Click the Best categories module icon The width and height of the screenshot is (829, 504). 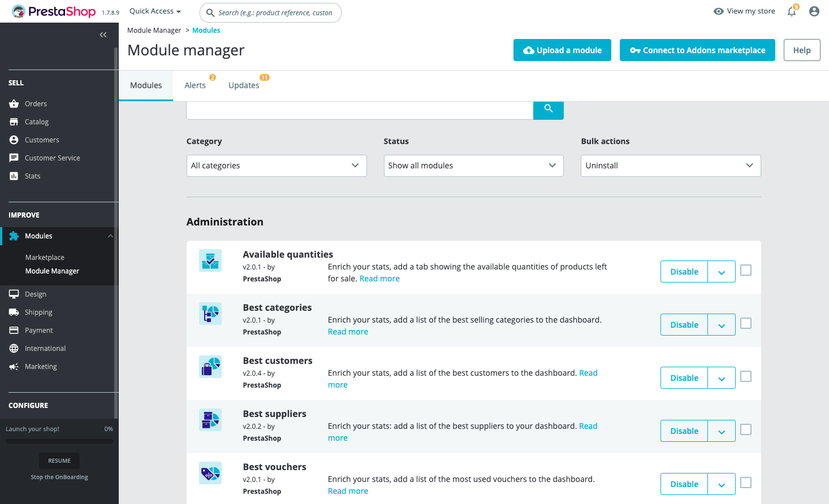click(210, 314)
